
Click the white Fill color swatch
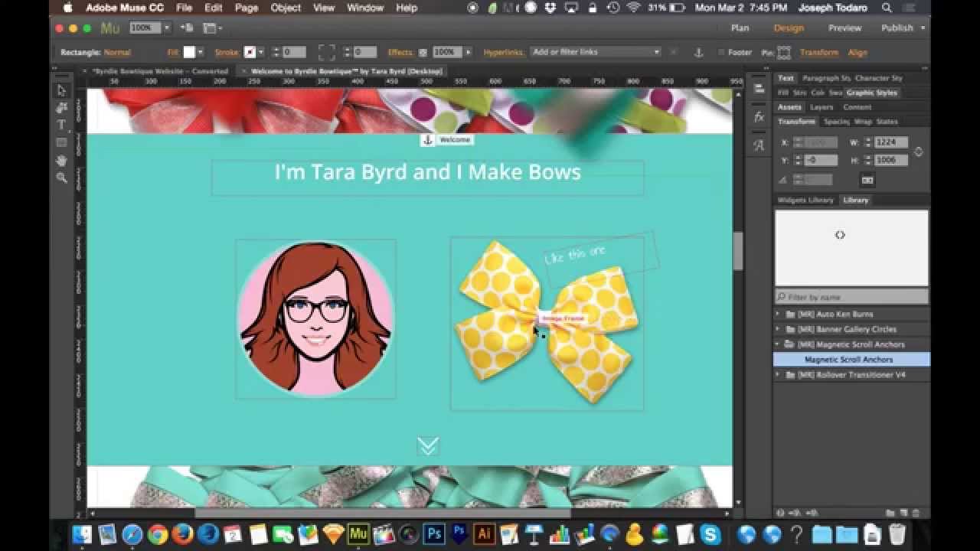pyautogui.click(x=189, y=52)
